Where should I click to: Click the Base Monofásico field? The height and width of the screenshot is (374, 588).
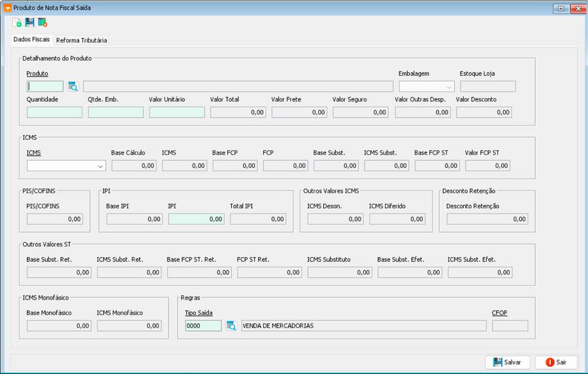(x=59, y=326)
